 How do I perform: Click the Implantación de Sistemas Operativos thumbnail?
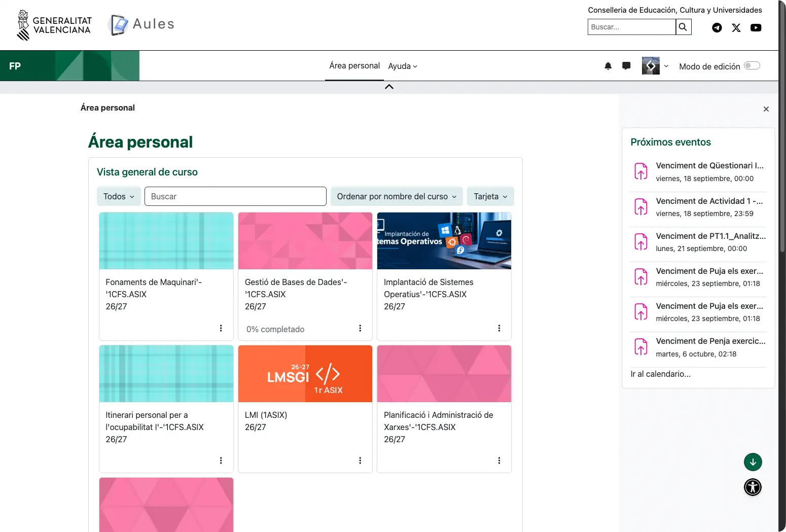(444, 241)
